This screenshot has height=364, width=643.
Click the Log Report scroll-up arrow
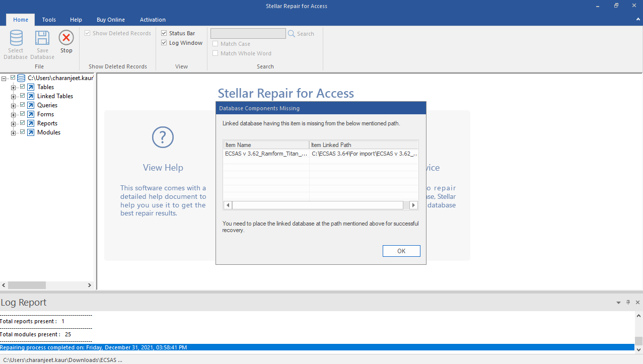coord(638,316)
